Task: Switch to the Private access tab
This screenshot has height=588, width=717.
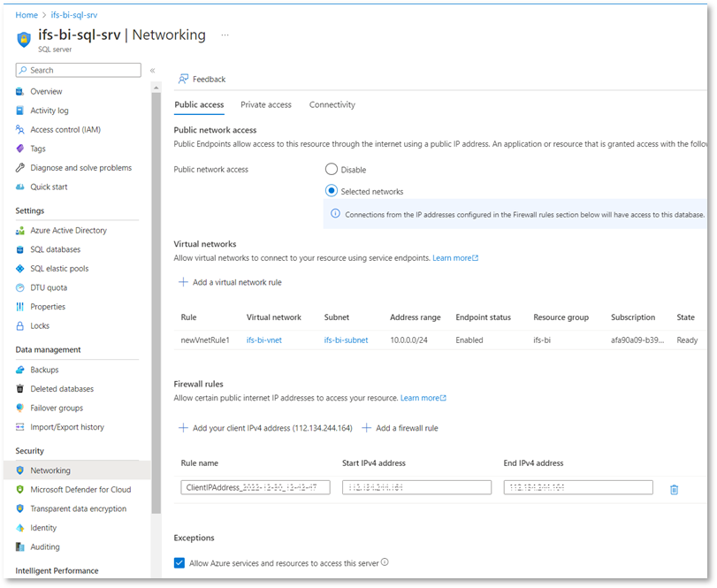Action: pyautogui.click(x=266, y=104)
